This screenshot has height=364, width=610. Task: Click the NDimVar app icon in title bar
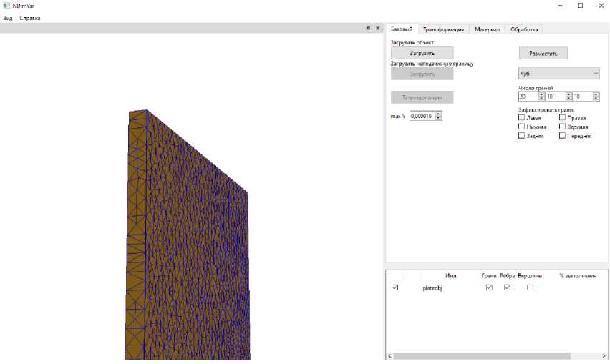click(6, 5)
